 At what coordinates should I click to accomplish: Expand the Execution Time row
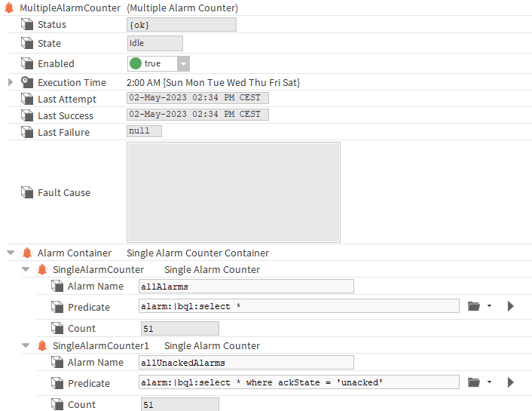pyautogui.click(x=11, y=82)
